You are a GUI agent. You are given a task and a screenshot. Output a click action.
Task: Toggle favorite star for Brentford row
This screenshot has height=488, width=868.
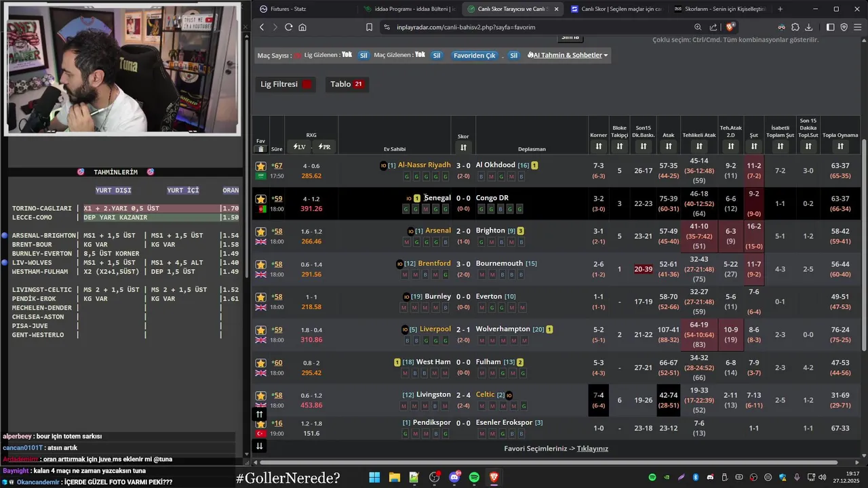[260, 264]
